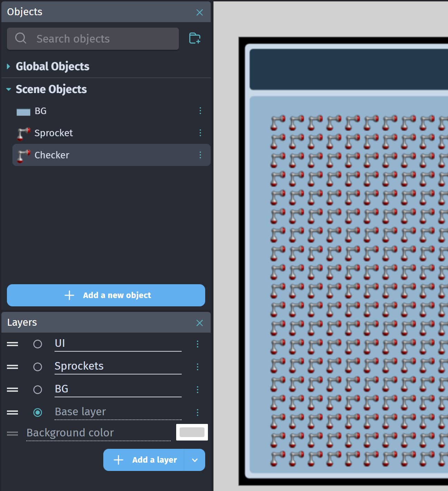Image resolution: width=448 pixels, height=491 pixels.
Task: Select the Sprocket object in the list
Action: tap(111, 133)
